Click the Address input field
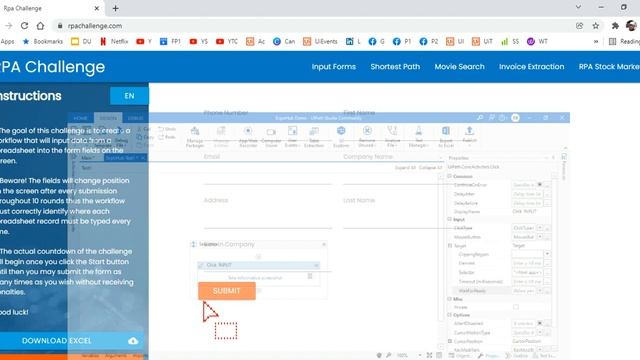The image size is (640, 360). point(267,220)
